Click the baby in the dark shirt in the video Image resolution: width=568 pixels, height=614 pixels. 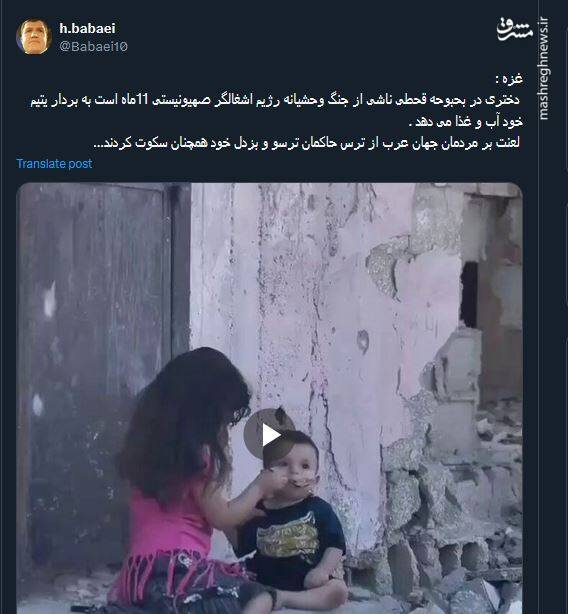[x=294, y=521]
